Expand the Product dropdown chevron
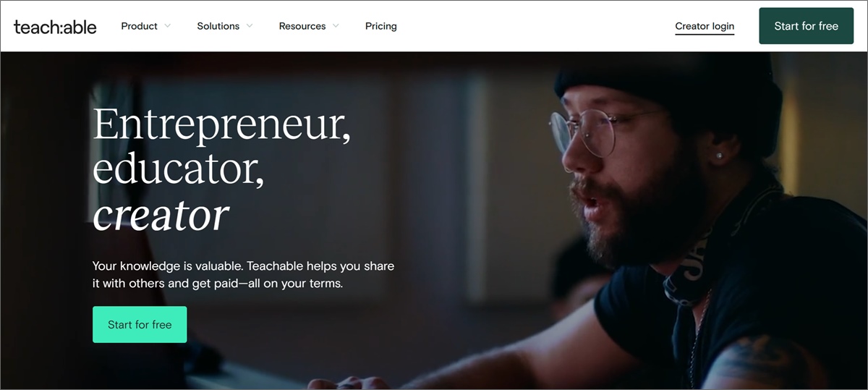This screenshot has width=868, height=390. coord(168,26)
